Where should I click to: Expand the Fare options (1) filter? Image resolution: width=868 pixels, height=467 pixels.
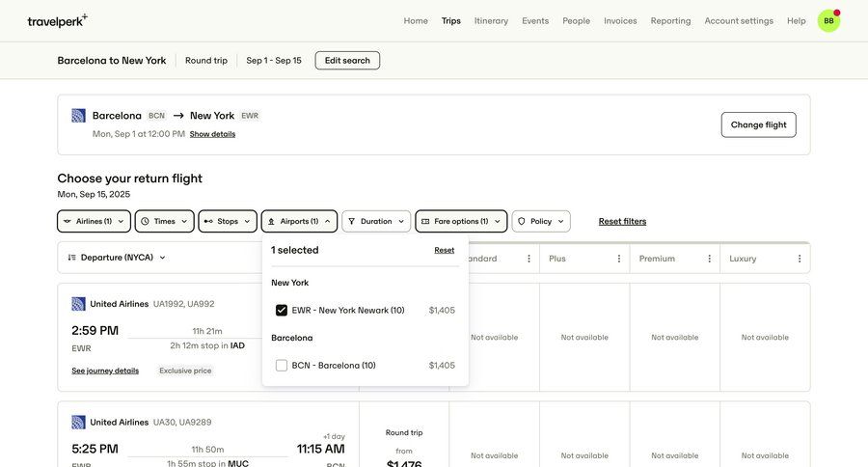[461, 221]
